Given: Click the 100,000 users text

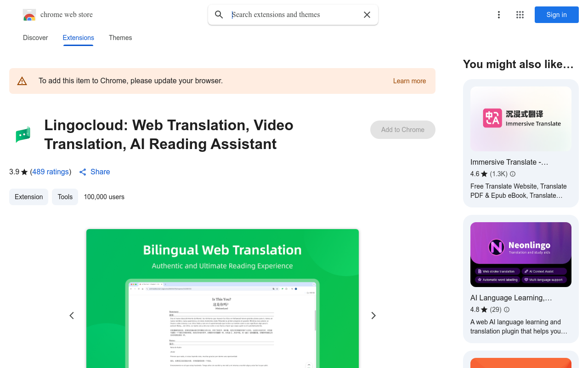Looking at the screenshot, I should (104, 197).
